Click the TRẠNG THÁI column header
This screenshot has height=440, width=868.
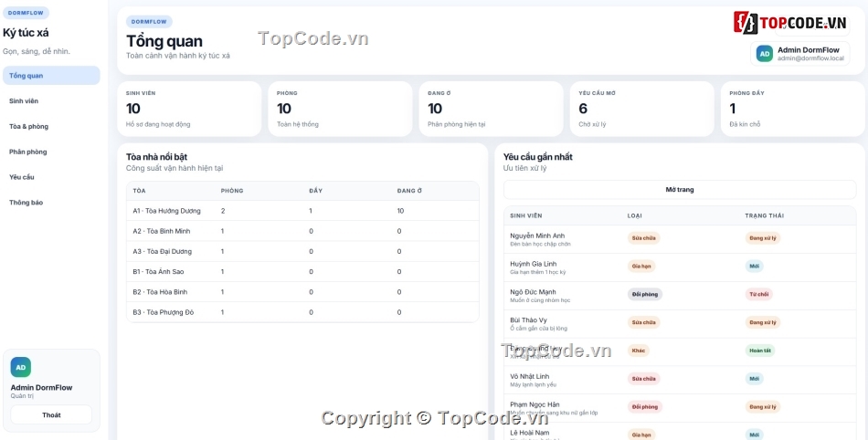(x=764, y=215)
